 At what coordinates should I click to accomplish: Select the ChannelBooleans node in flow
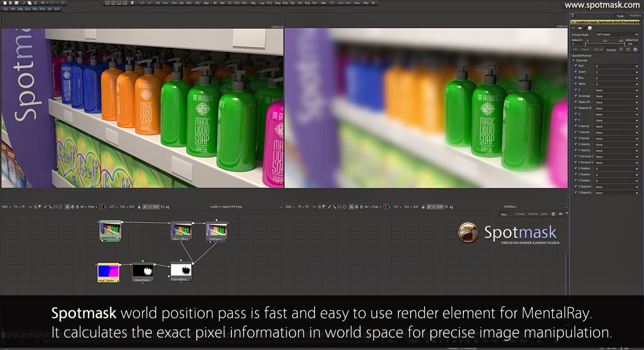181,272
